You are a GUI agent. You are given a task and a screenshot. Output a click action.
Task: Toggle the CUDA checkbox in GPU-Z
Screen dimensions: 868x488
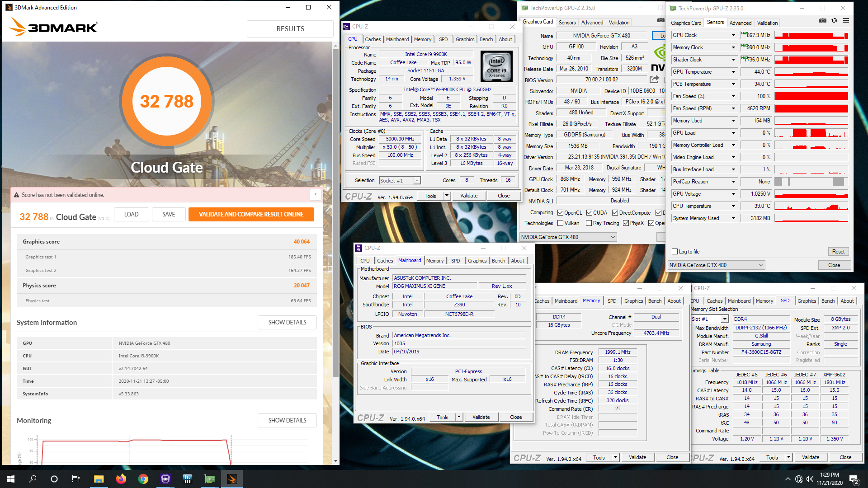click(589, 213)
